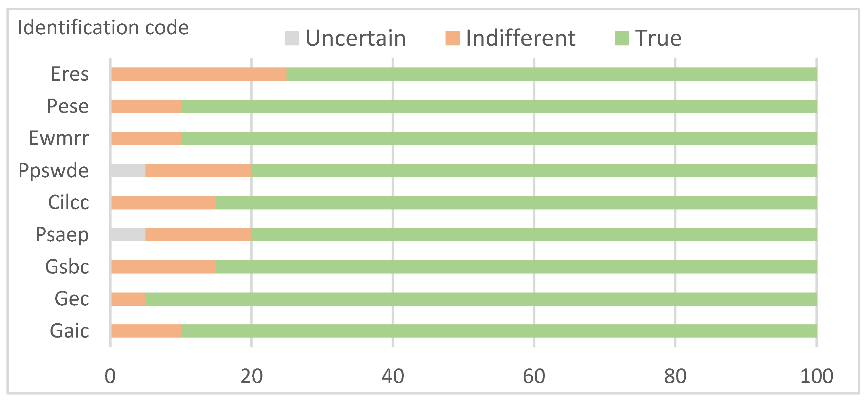
Task: Click the "True" legend label
Action: pos(658,38)
